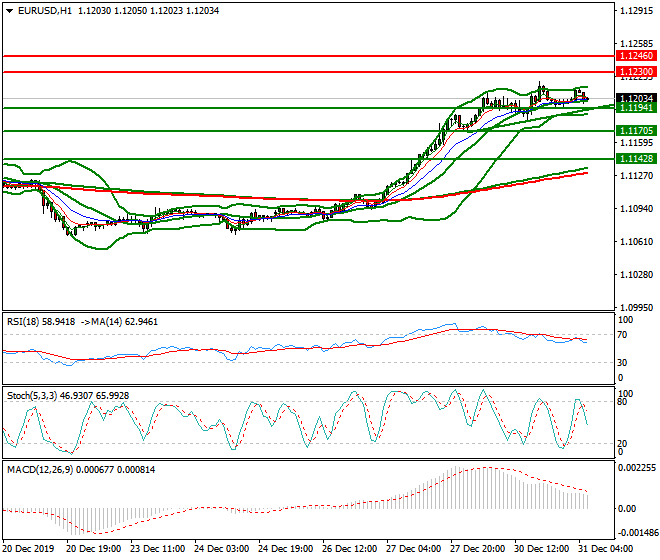Viewport: 660px width, 560px height.
Task: Click the dropdown triangle beside EURUSD,H1
Action: click(9, 11)
